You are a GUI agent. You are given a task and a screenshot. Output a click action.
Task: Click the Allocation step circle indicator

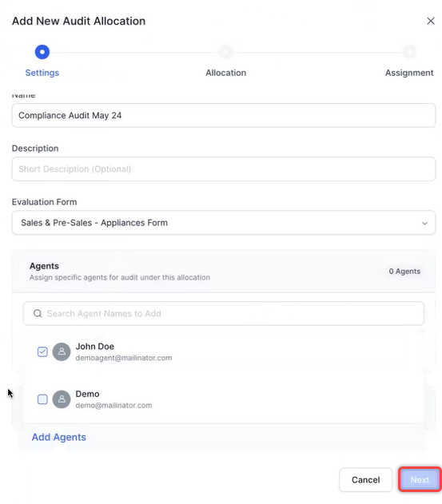tap(225, 52)
